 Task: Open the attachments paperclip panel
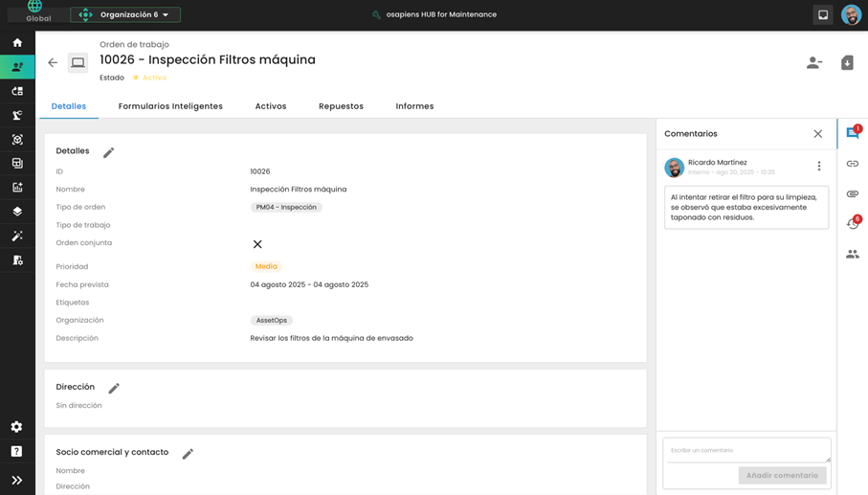pos(852,193)
